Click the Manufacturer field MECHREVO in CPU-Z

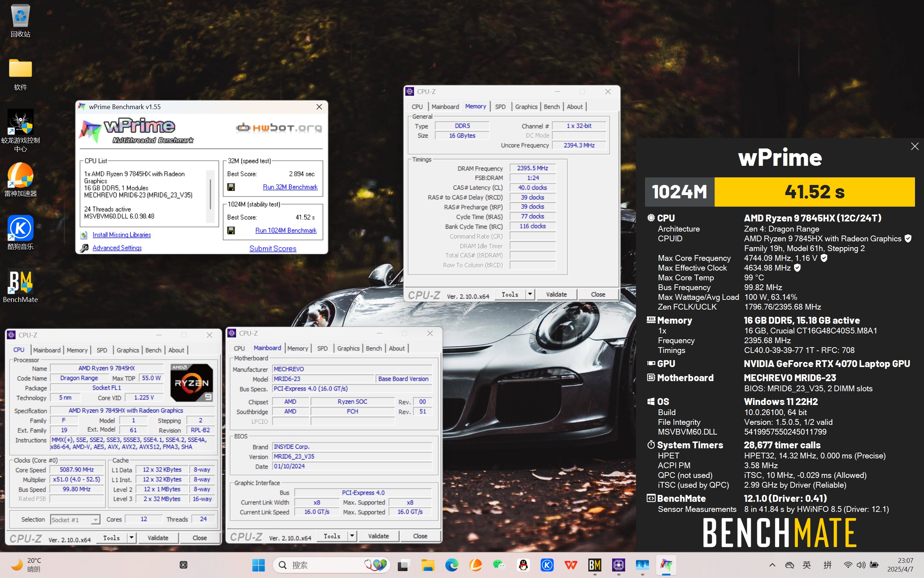tap(352, 369)
